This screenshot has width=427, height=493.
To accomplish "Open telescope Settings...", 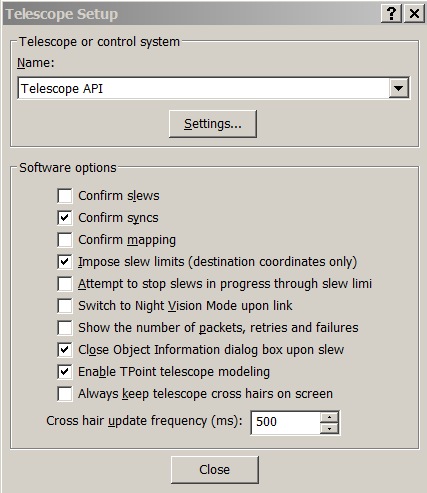I will (x=213, y=124).
